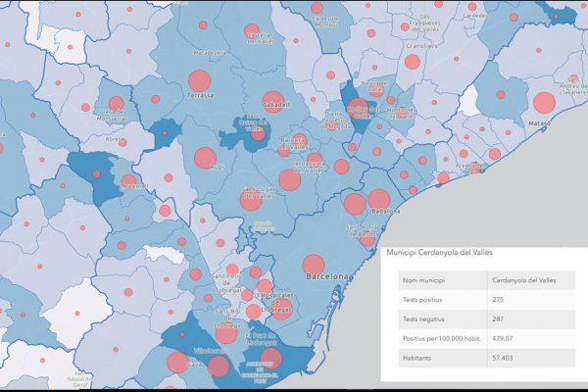This screenshot has height=392, width=588.
Task: Click the 'Cerdanyola del Vallès' value cell in table
Action: point(531,280)
